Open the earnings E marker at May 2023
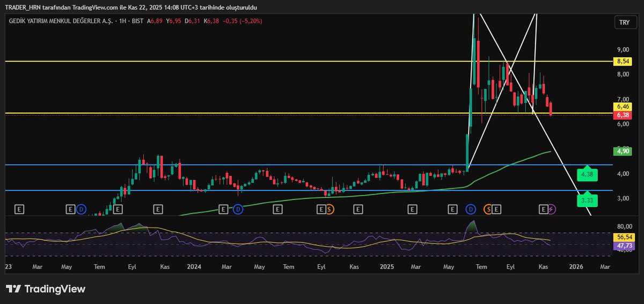The image size is (644, 304). tap(71, 209)
